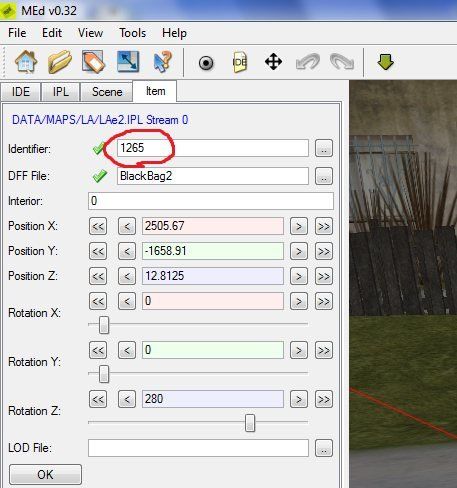Open the Tools menu

pos(133,33)
